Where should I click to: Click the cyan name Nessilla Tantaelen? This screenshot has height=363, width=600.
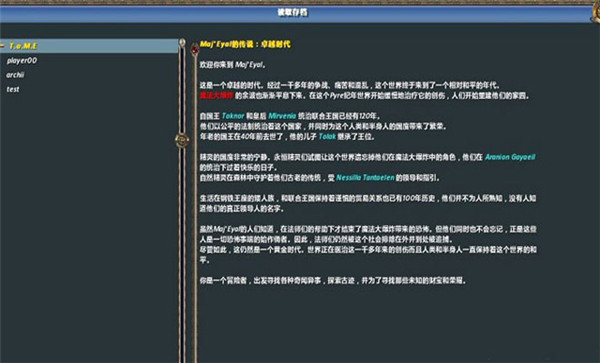point(365,177)
